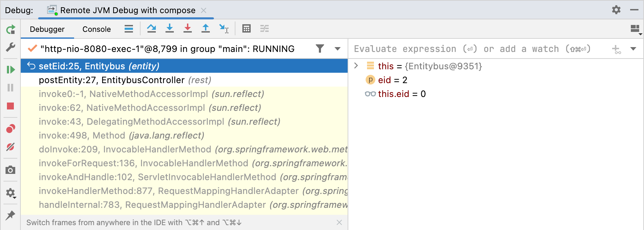The width and height of the screenshot is (644, 230).
Task: Expand the 'this' Entitybus variable node
Action: point(356,66)
